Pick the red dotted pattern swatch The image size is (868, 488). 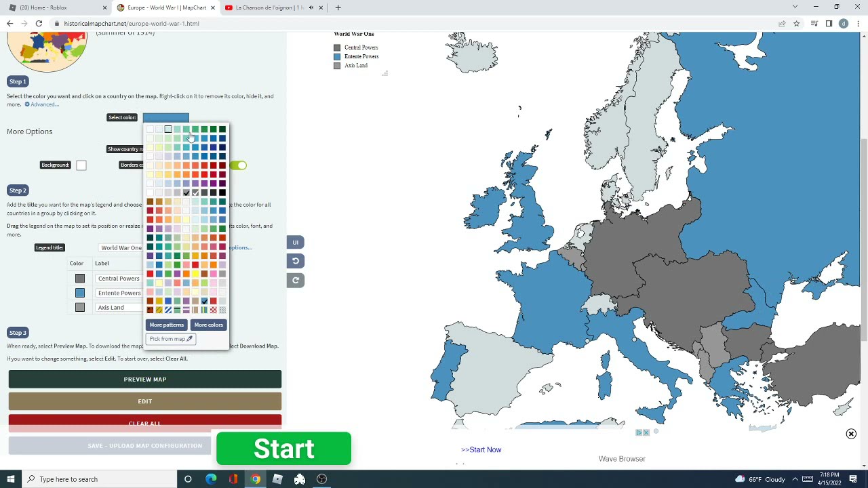(x=214, y=310)
